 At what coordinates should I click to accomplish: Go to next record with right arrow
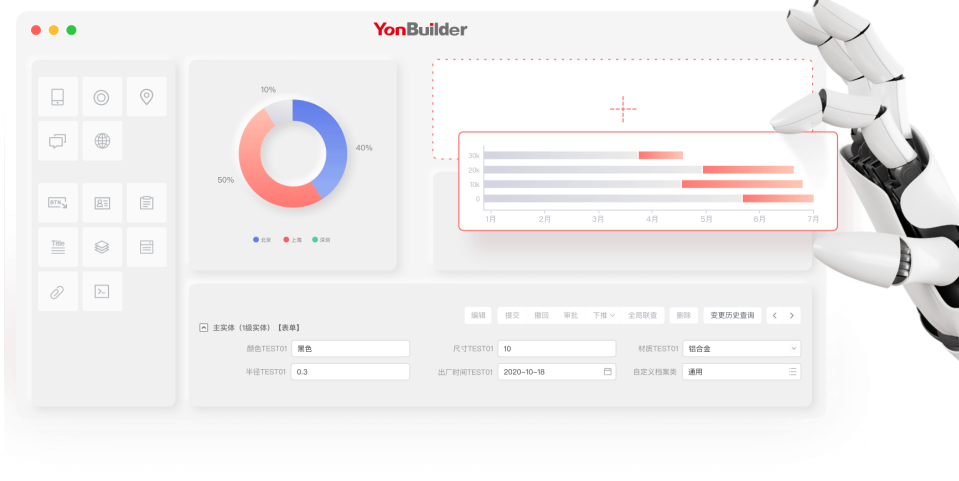[792, 315]
